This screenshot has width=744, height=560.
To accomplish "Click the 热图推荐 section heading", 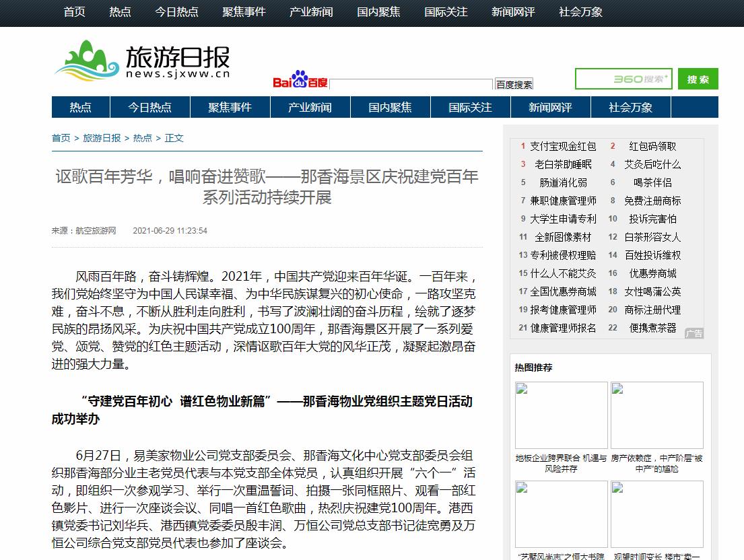I will tap(533, 367).
